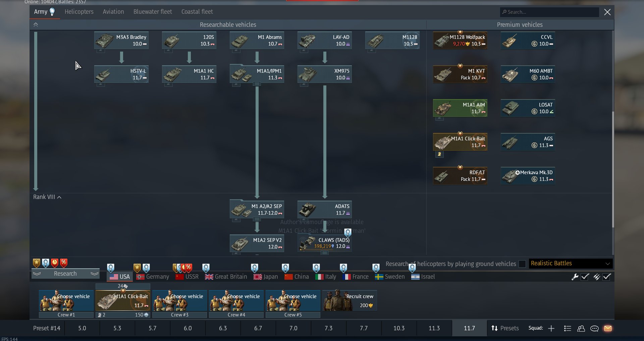Open the Presets button

click(505, 328)
